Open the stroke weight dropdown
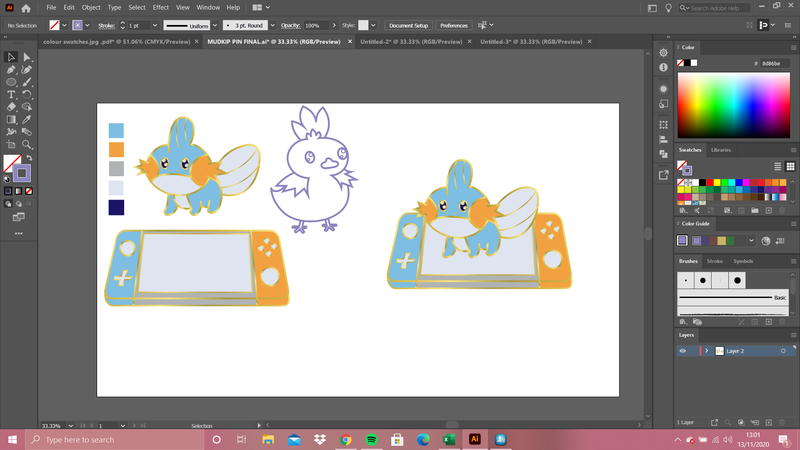The image size is (800, 450). tap(155, 26)
